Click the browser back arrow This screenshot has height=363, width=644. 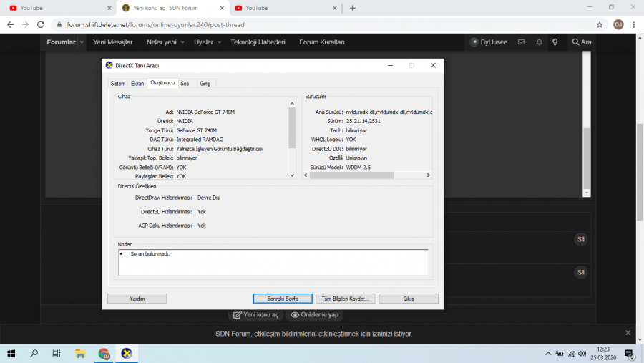[10, 24]
